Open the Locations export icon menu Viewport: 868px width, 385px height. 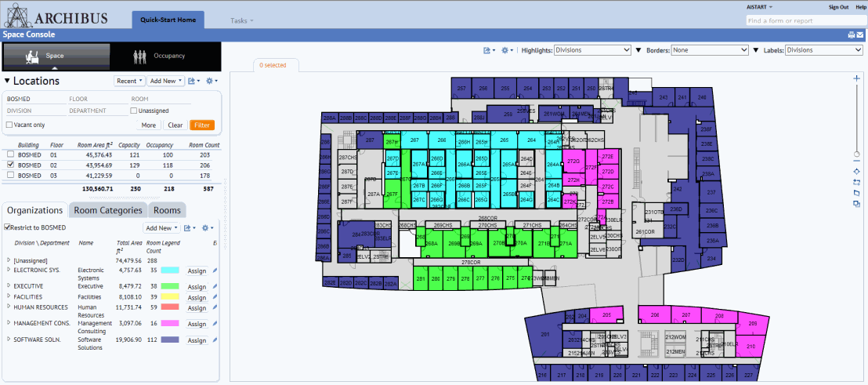point(193,81)
